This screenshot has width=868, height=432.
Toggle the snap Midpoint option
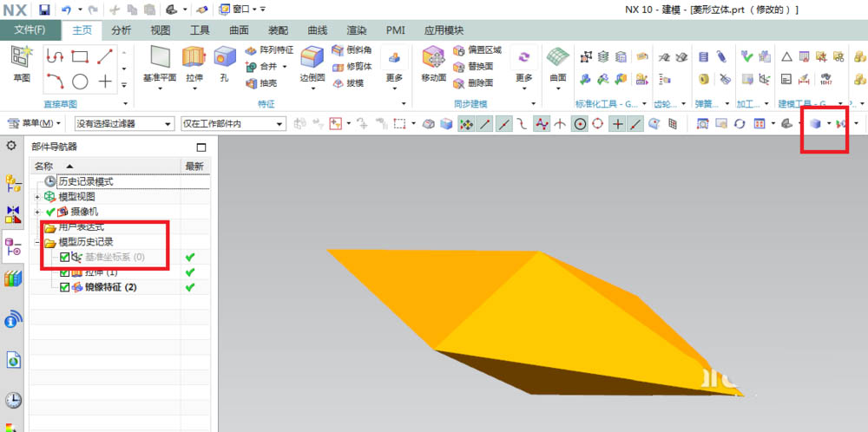click(503, 124)
